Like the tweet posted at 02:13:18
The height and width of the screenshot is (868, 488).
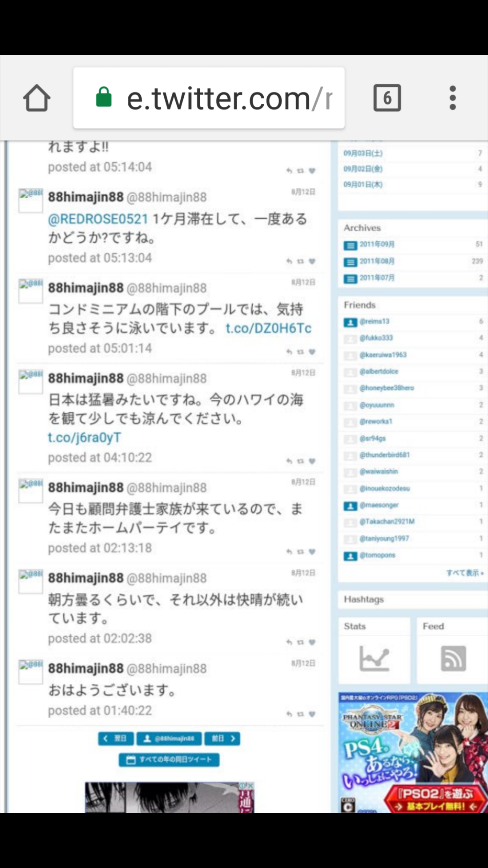[x=312, y=552]
